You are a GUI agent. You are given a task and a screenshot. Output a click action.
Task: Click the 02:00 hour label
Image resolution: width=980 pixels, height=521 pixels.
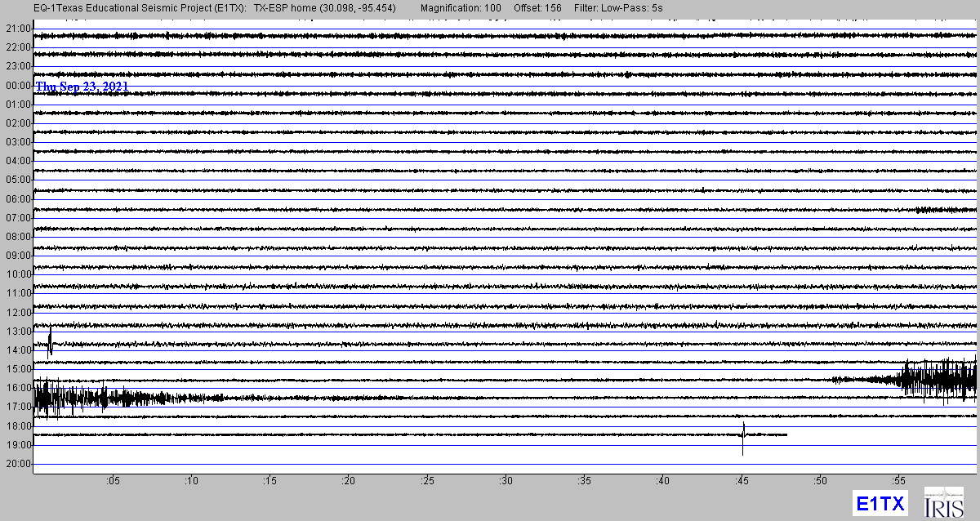pos(18,123)
